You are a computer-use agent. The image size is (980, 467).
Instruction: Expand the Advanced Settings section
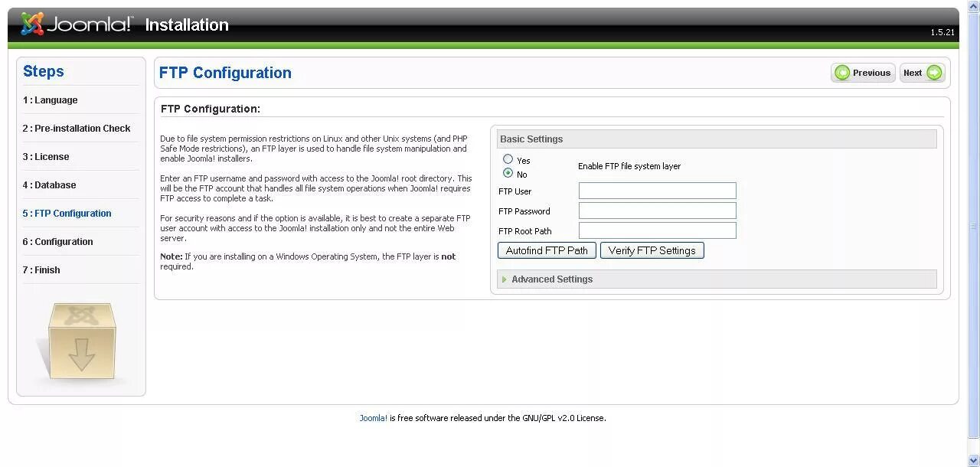click(717, 279)
